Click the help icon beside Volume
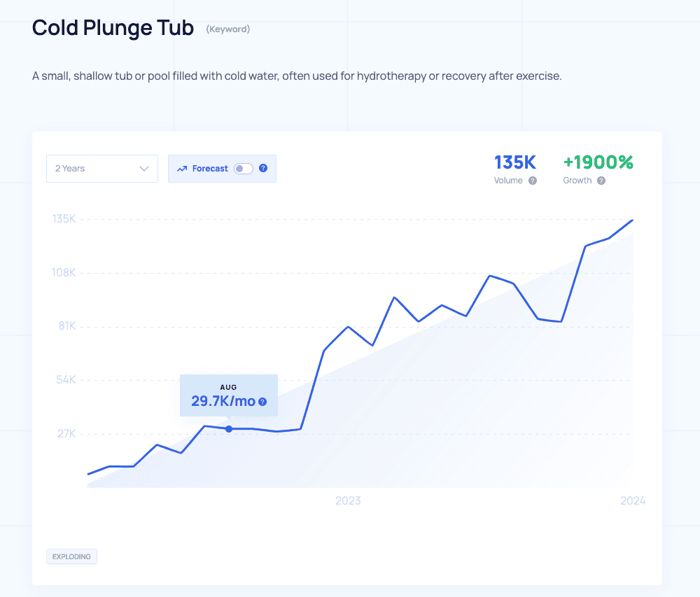The image size is (700, 597). (533, 181)
